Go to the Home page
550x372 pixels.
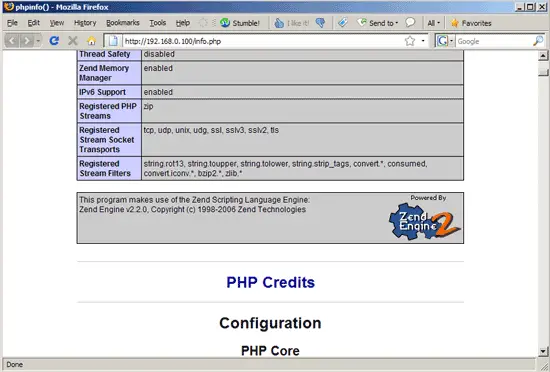92,41
